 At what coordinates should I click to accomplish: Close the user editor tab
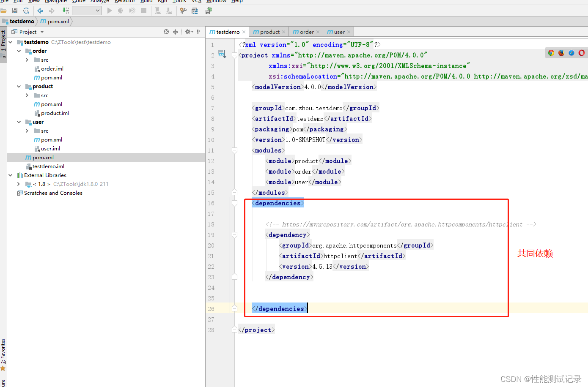pos(349,32)
